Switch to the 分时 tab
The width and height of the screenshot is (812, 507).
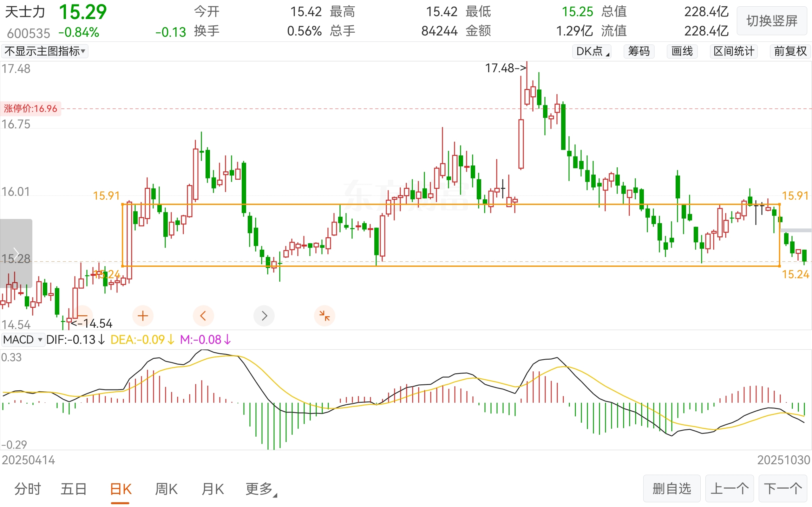click(28, 489)
